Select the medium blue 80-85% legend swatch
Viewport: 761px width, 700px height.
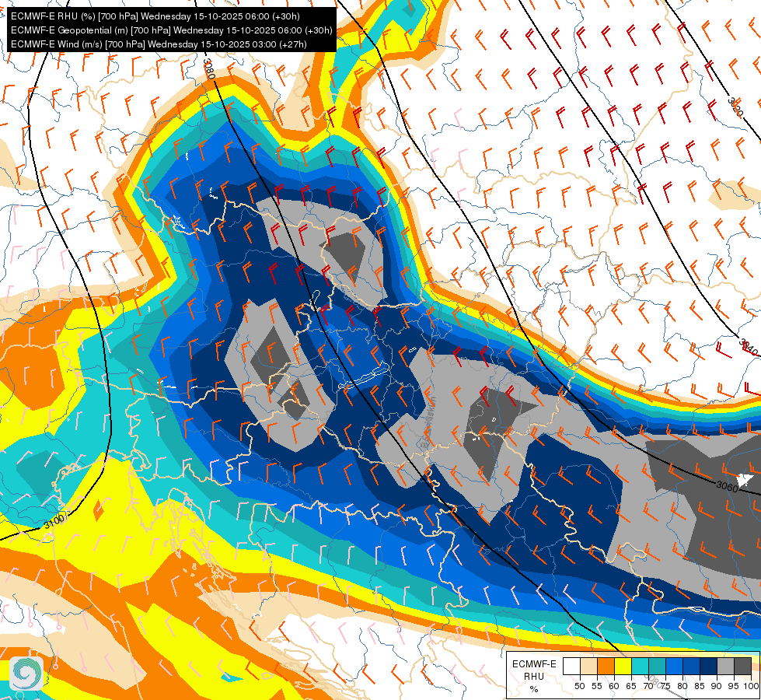691,666
